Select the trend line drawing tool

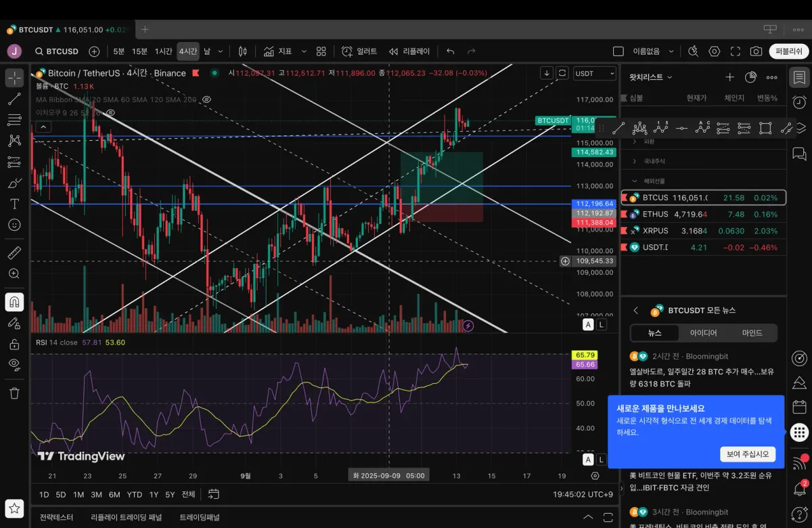coord(14,99)
